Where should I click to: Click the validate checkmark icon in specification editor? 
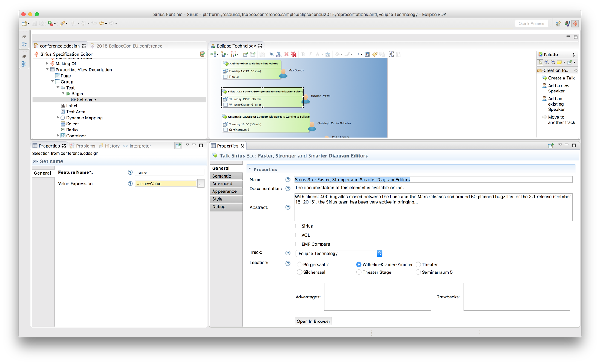pyautogui.click(x=202, y=54)
